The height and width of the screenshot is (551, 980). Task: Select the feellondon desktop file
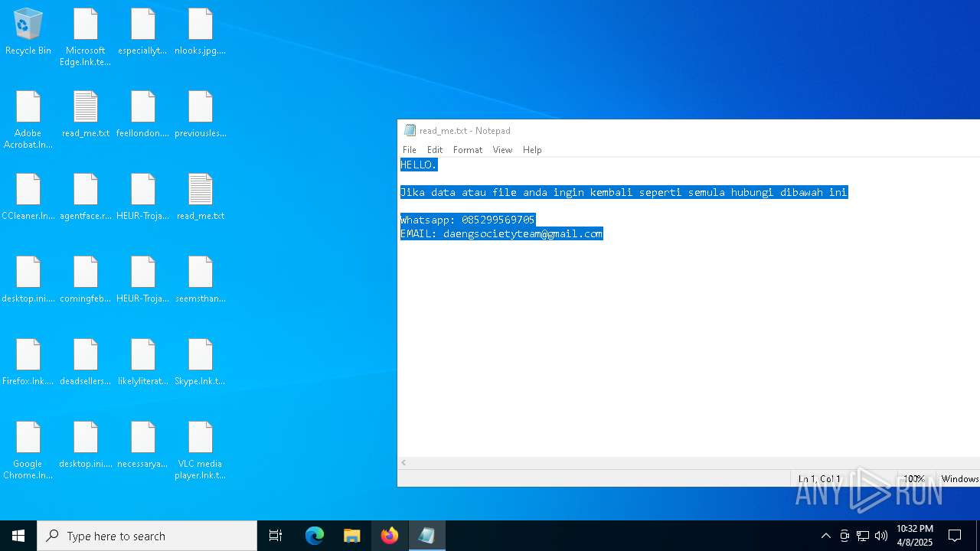pyautogui.click(x=142, y=115)
